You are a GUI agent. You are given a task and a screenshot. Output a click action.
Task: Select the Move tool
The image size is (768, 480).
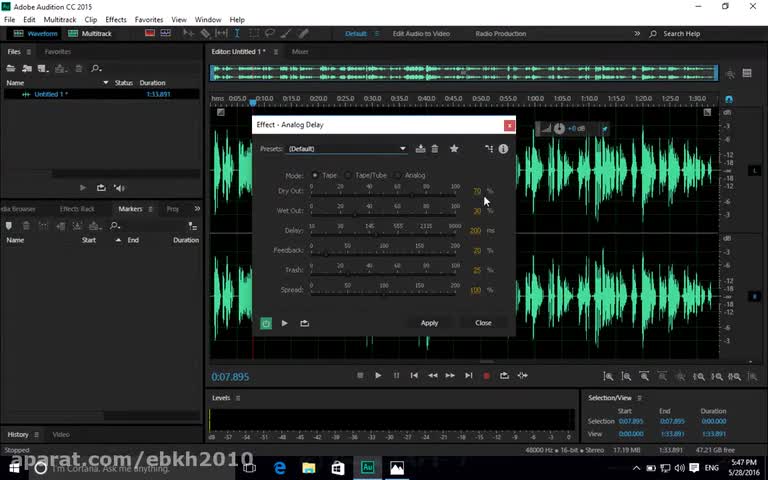(188, 33)
